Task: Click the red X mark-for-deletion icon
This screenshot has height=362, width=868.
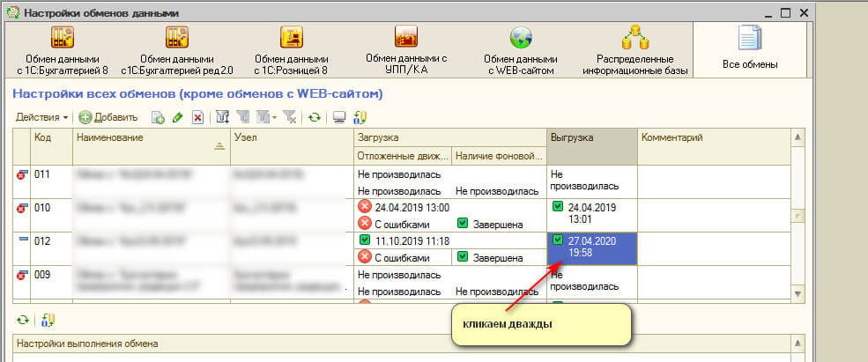Action: [x=198, y=117]
